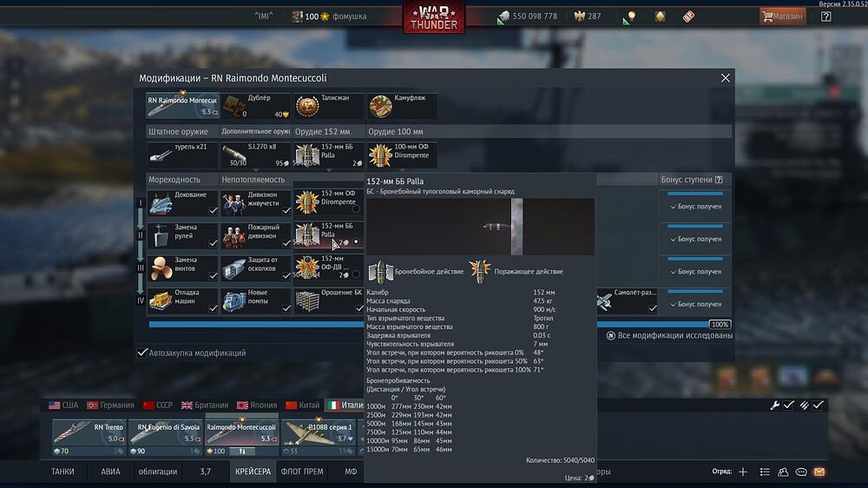Expand the S.I.270 x8 torpedo dropdown

(256, 170)
